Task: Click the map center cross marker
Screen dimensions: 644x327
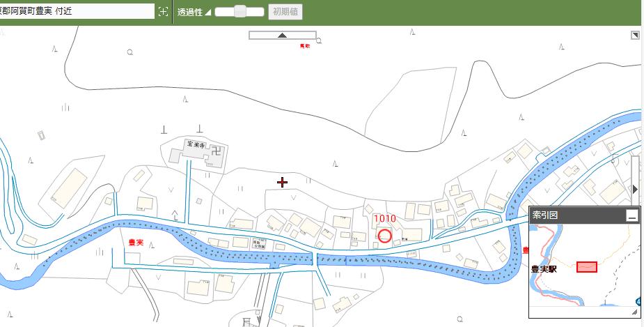Action: 282,183
